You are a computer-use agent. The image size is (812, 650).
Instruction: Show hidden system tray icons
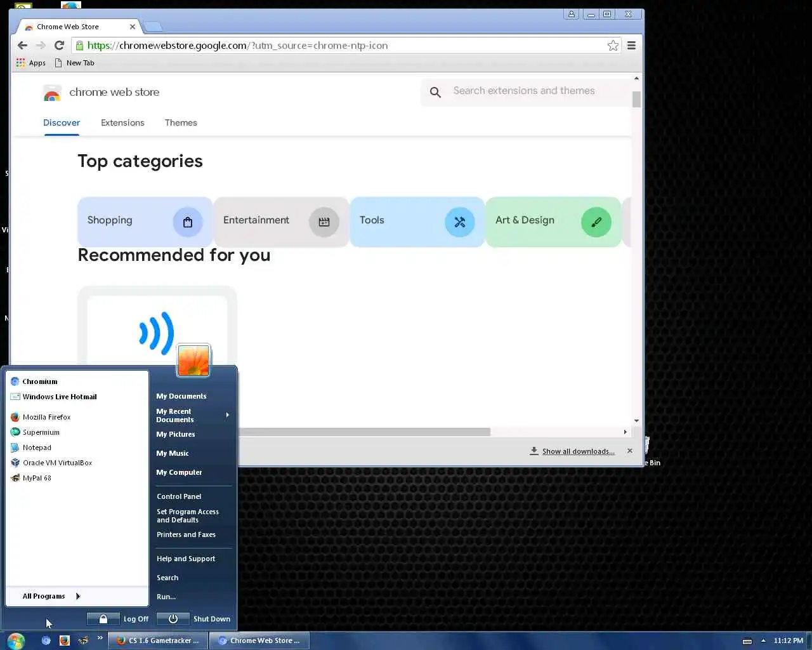coord(763,640)
